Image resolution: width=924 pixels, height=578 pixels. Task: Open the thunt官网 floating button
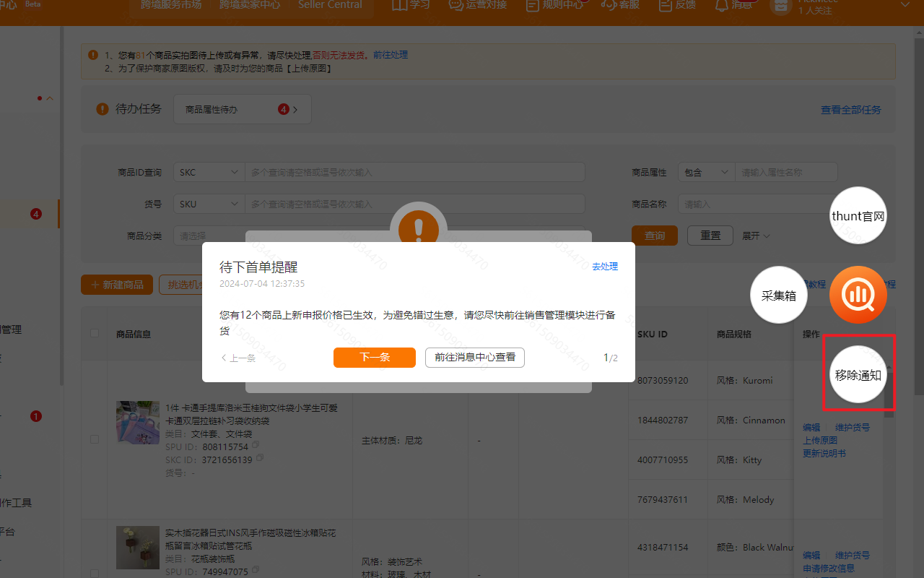pyautogui.click(x=858, y=215)
